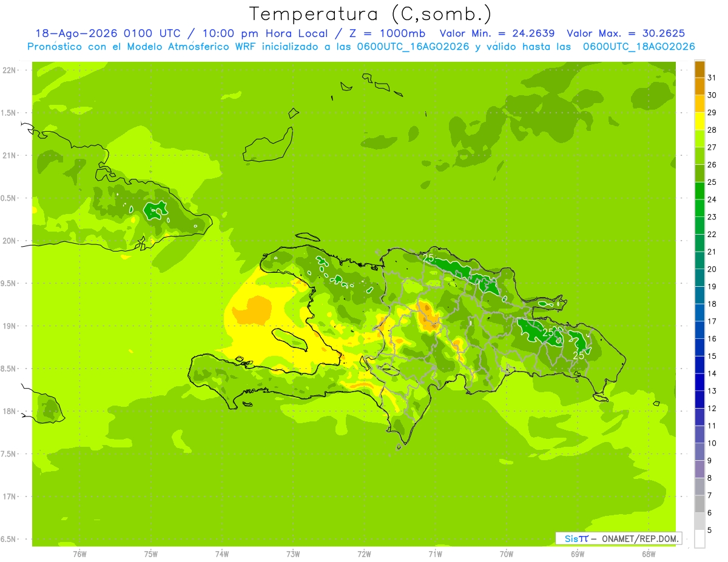This screenshot has width=728, height=562.
Task: Select "Valor Min. = 24.2639" text
Action: click(499, 33)
